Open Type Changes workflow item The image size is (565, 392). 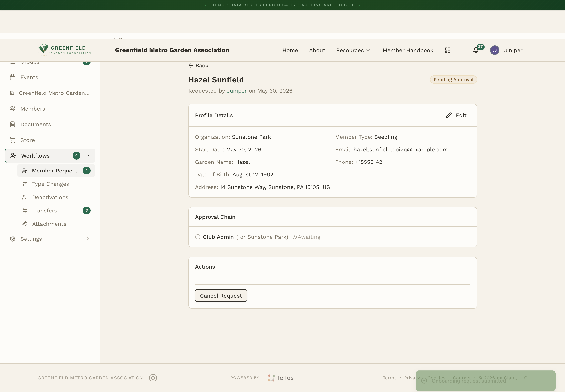tap(56, 184)
